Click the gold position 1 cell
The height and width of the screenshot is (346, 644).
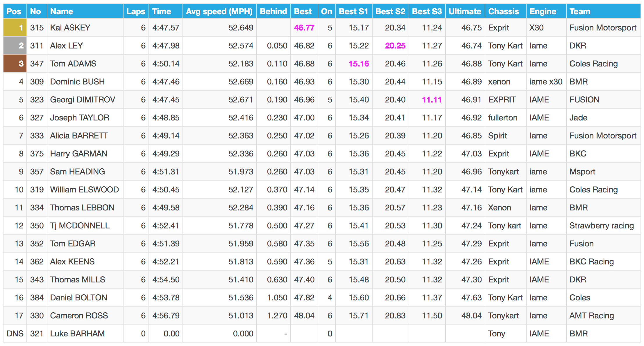click(15, 28)
